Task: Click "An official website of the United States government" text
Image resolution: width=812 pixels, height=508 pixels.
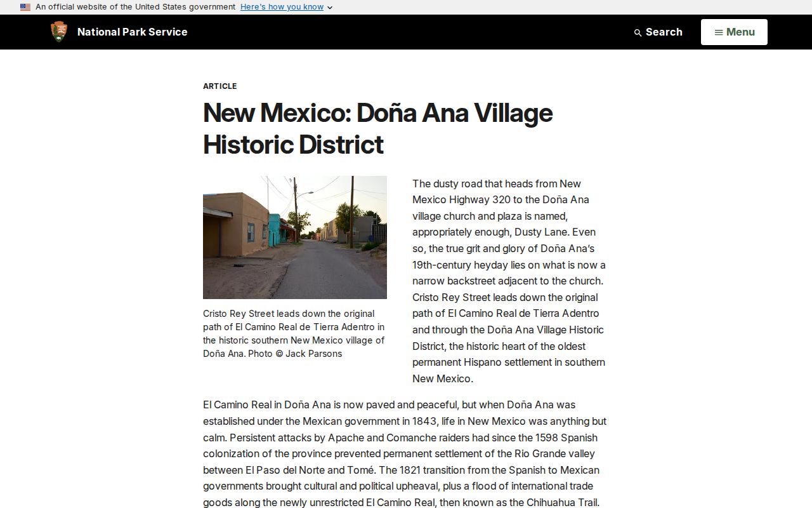Action: (135, 7)
